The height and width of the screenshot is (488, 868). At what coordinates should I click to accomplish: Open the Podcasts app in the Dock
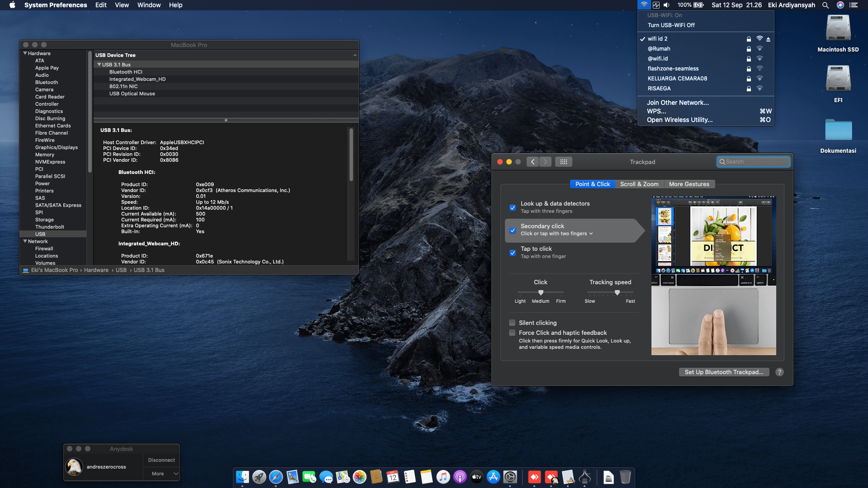pyautogui.click(x=460, y=477)
